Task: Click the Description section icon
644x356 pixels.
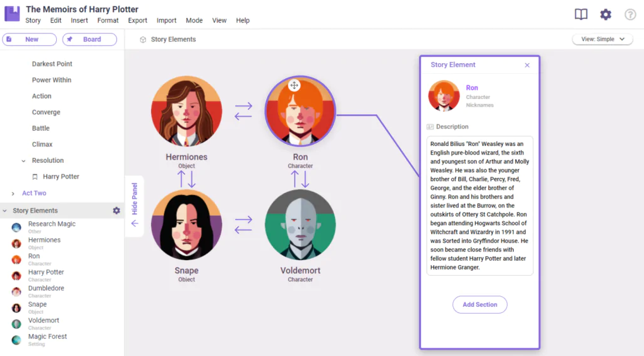Action: [430, 127]
